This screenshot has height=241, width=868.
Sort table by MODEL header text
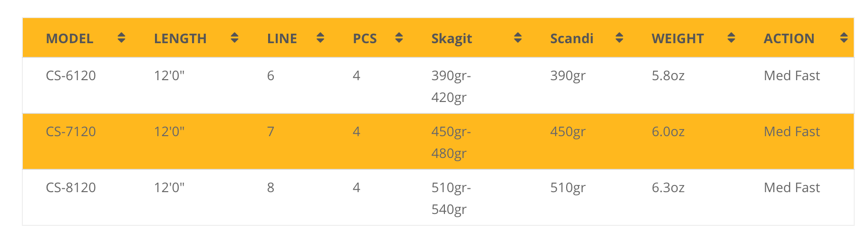[69, 38]
